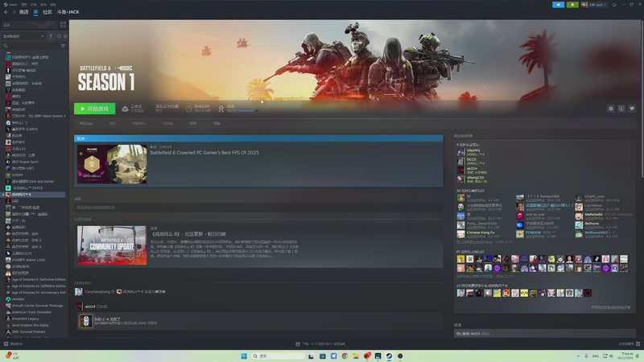Viewport: 644px width, 362px height.
Task: Select Alien Swarm game in library list
Action: [35, 116]
